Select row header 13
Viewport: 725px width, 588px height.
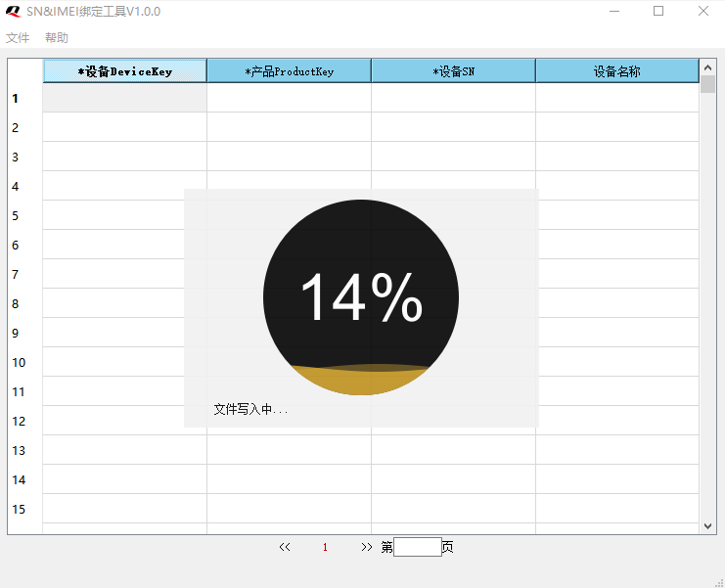[25, 450]
